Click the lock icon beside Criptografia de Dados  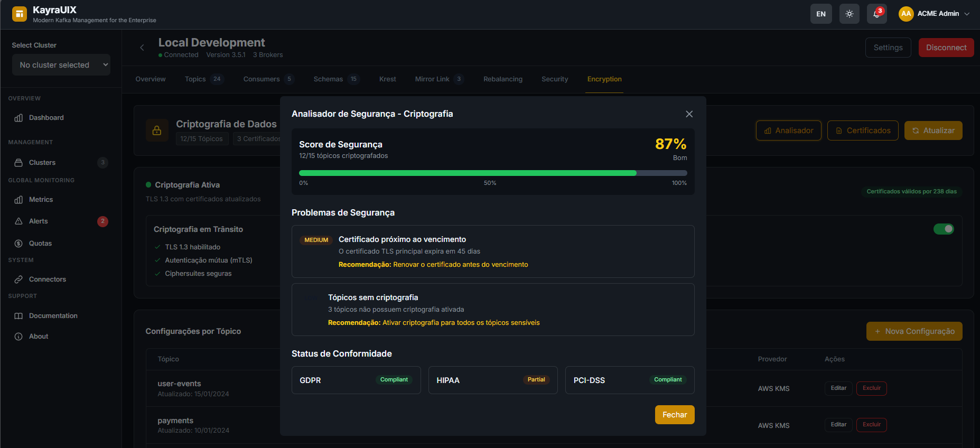pos(157,130)
